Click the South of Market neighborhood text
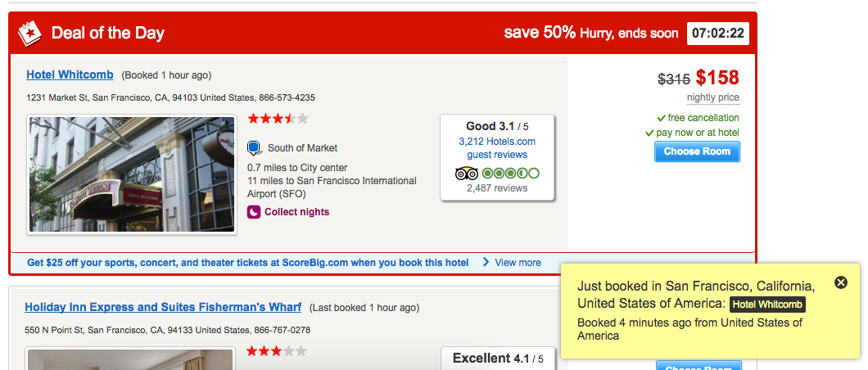The image size is (868, 370). click(302, 148)
